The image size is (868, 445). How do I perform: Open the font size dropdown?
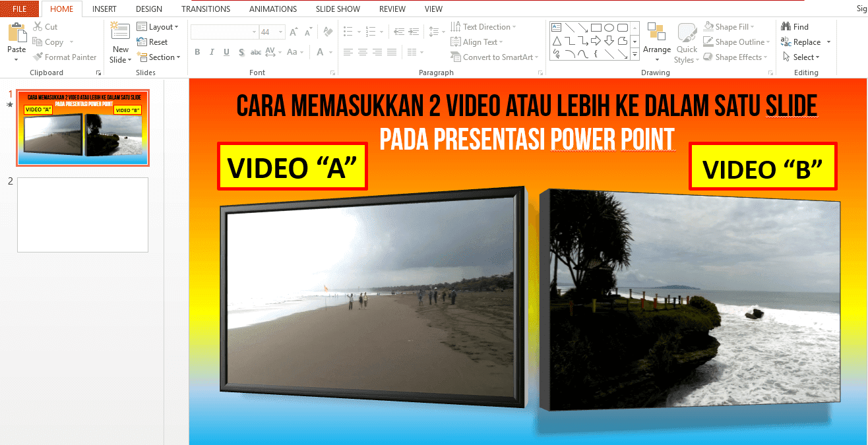coord(280,32)
